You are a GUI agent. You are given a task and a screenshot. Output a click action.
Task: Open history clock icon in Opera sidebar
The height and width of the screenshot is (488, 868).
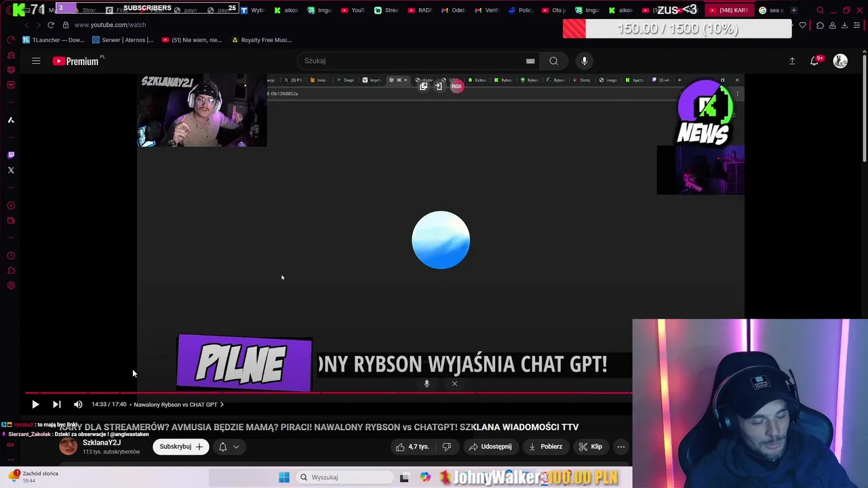11,256
